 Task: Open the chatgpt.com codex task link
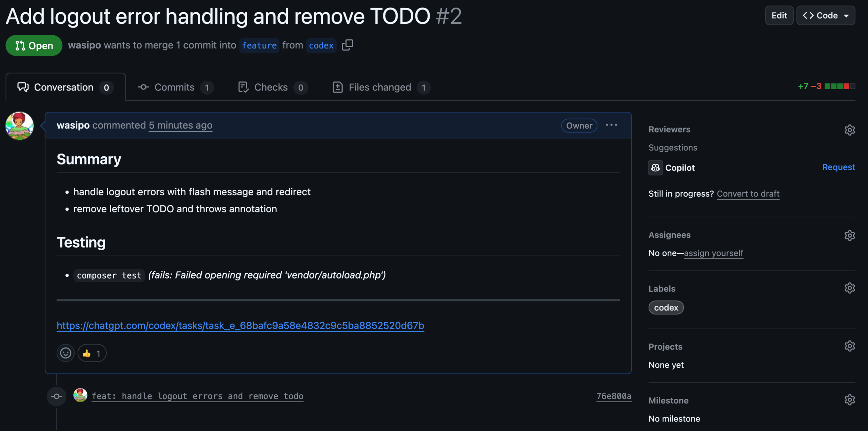tap(240, 326)
